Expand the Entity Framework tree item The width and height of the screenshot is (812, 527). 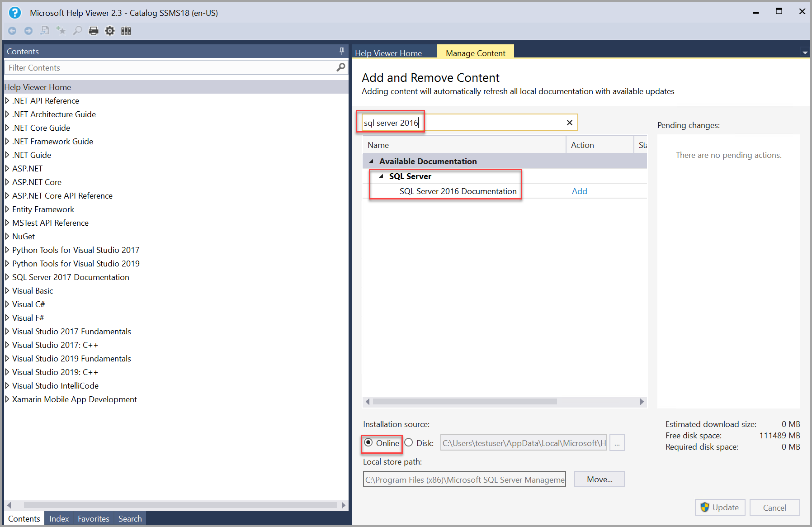(7, 209)
